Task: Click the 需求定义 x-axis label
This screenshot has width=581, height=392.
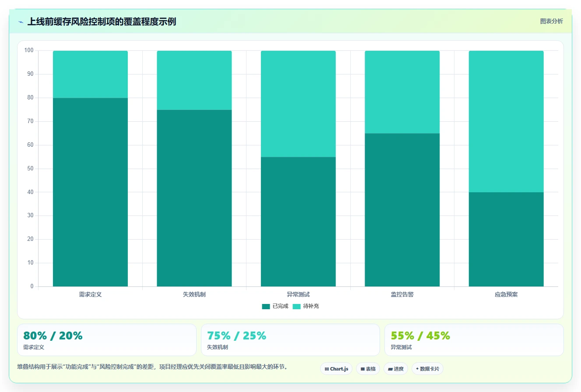Action: click(x=90, y=294)
